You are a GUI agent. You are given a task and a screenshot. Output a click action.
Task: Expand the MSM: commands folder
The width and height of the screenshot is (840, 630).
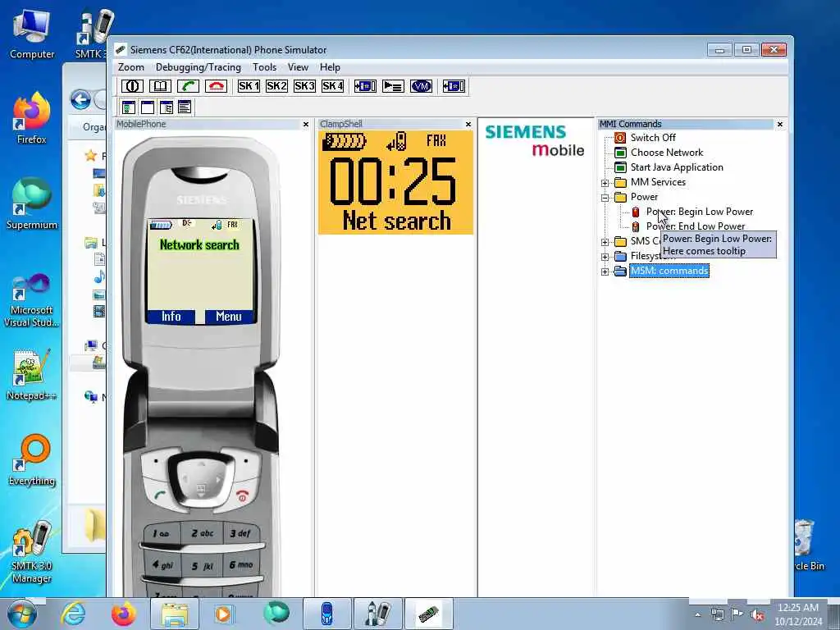point(605,272)
